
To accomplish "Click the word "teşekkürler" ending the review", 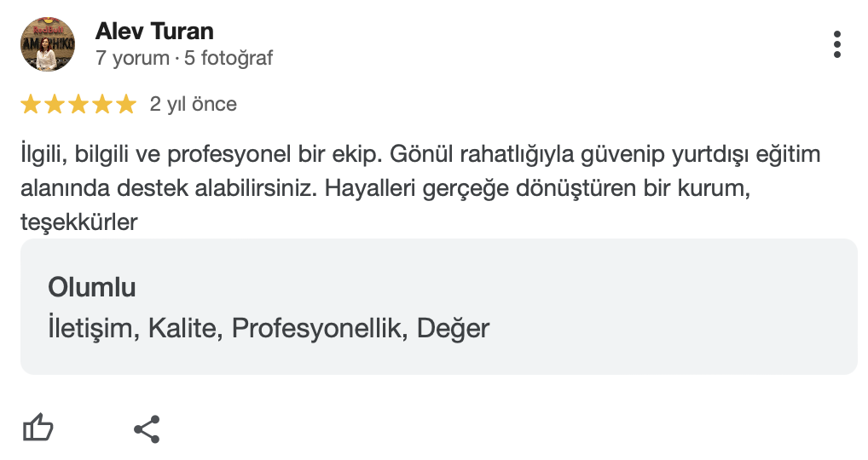I will tap(79, 222).
